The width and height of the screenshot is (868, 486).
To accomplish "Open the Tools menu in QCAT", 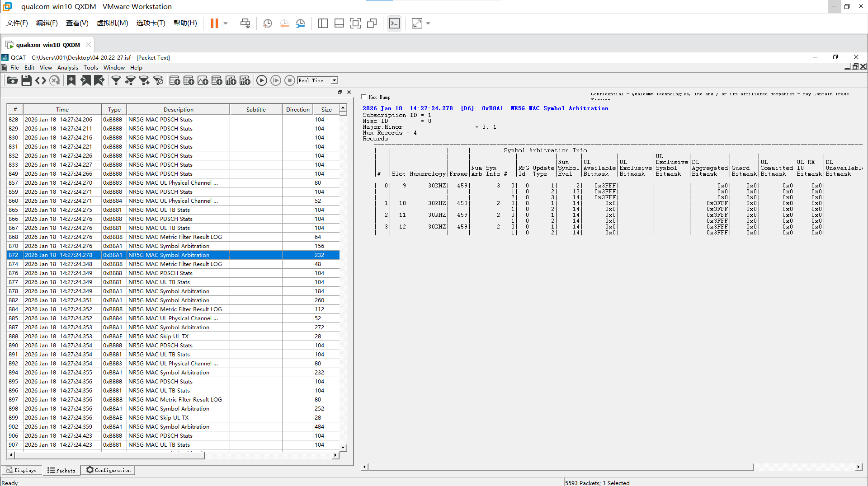I will (x=90, y=68).
